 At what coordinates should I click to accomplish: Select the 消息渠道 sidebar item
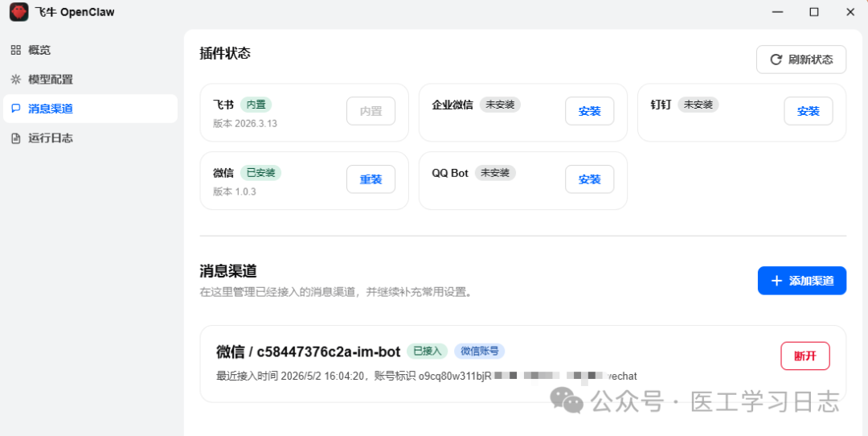click(90, 109)
